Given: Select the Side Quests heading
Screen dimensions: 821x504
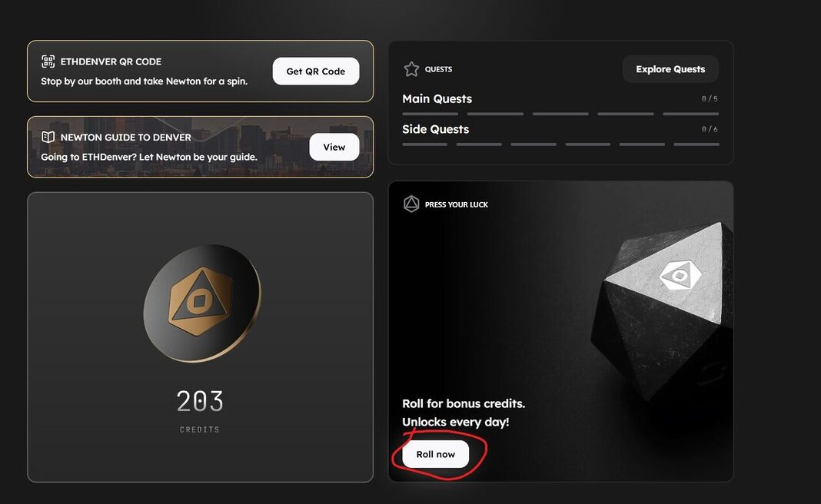Looking at the screenshot, I should [x=436, y=129].
